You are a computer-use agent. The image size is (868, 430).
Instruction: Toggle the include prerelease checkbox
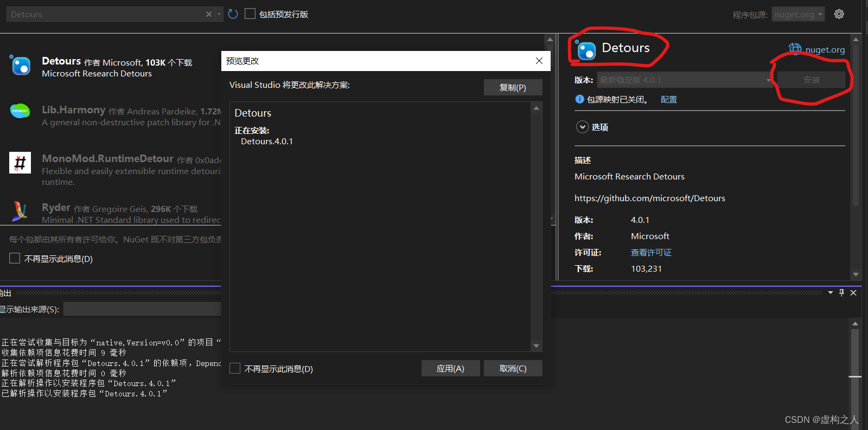(x=250, y=14)
